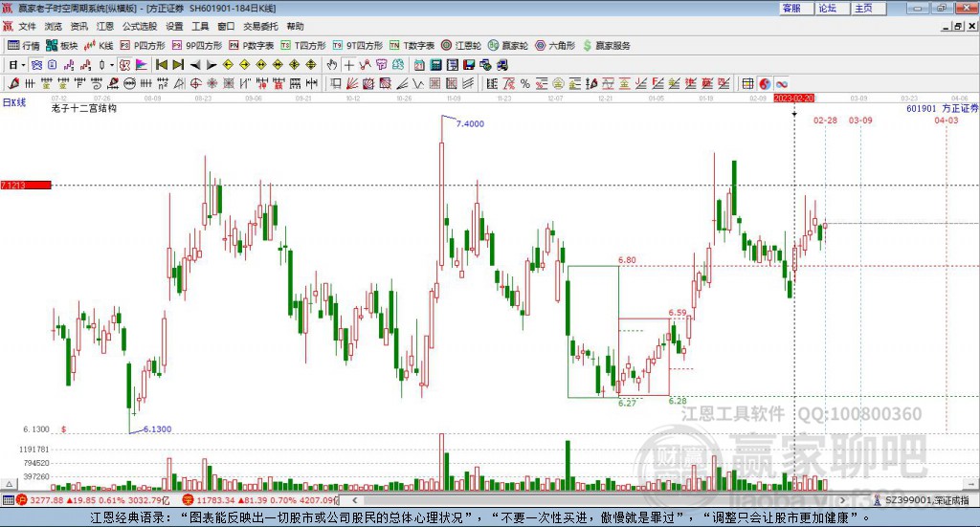
Task: Click the truck icon on toolbar
Action: [x=501, y=65]
